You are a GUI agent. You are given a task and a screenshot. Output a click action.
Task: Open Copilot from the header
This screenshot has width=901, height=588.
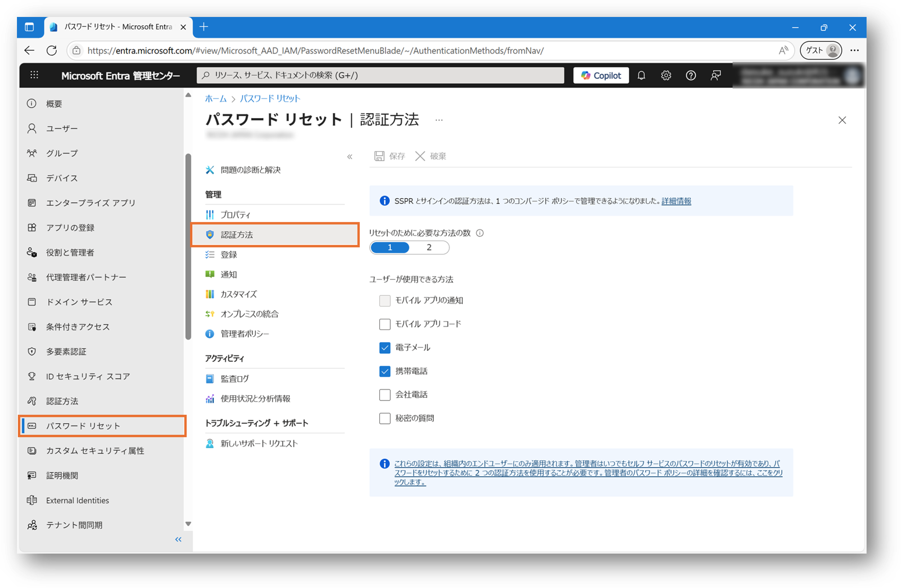pyautogui.click(x=601, y=75)
